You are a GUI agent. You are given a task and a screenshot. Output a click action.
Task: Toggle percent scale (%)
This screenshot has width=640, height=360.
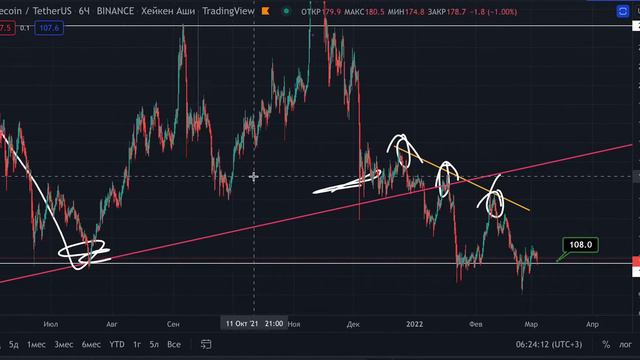(606, 344)
